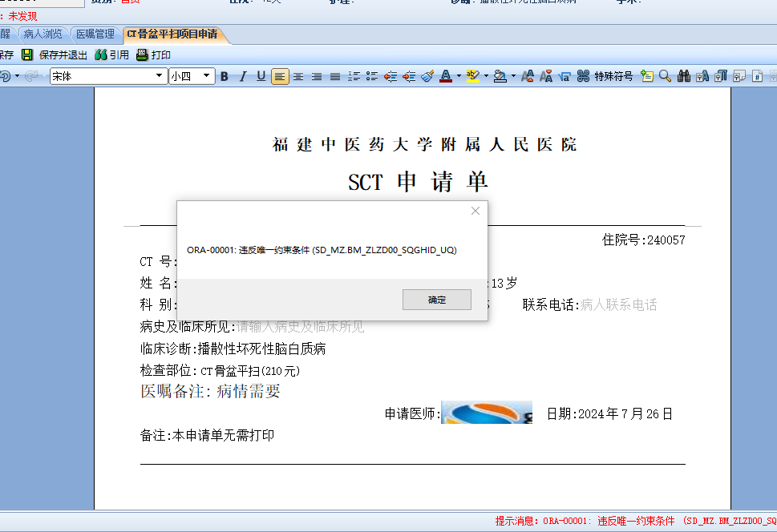777x532 pixels.
Task: Click the format painter brush icon
Action: point(427,76)
